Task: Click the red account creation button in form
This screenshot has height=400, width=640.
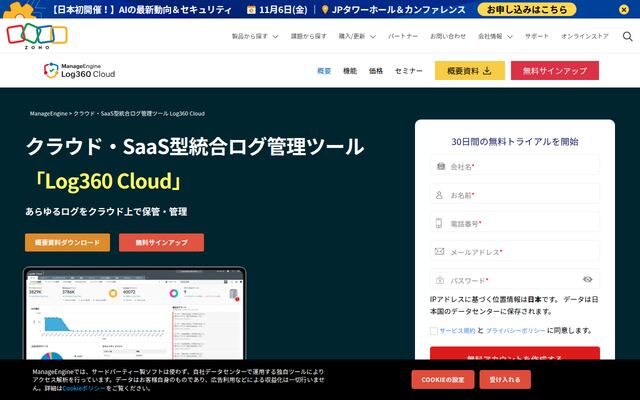Action: coord(515,353)
